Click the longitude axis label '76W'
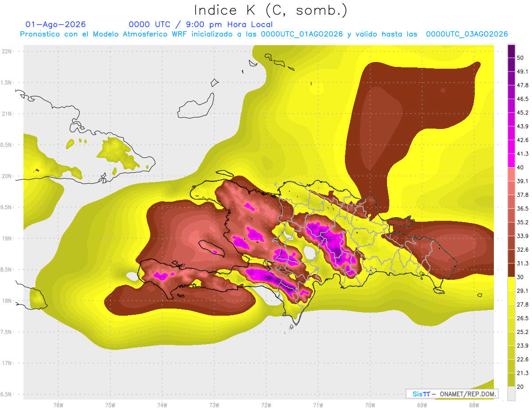Image resolution: width=532 pixels, height=411 pixels. (x=59, y=405)
